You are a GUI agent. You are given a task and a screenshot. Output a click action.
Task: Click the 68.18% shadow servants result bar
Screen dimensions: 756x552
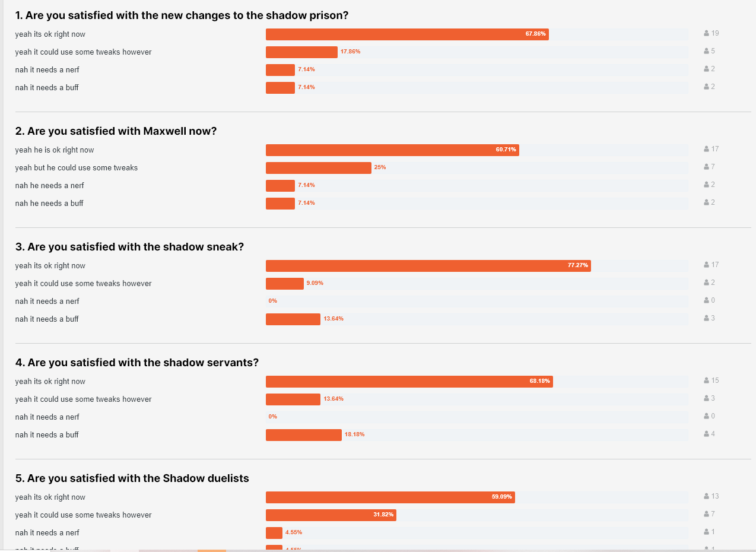(x=409, y=382)
